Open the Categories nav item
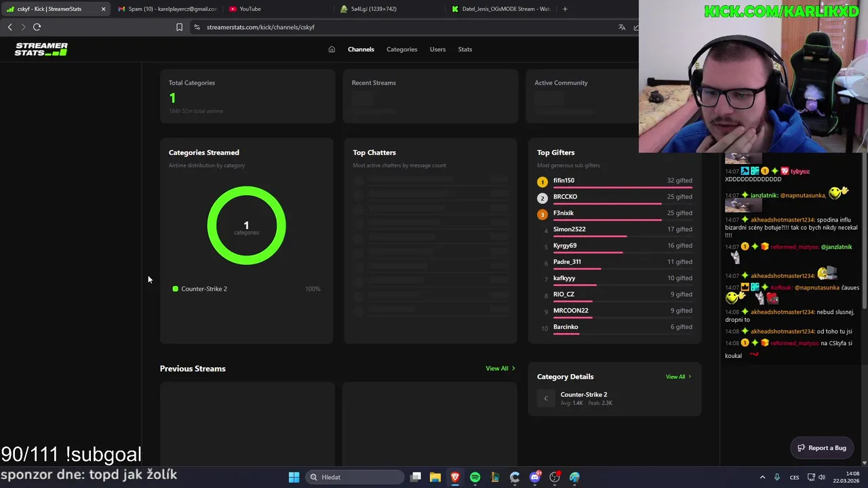The image size is (868, 488). click(x=401, y=49)
